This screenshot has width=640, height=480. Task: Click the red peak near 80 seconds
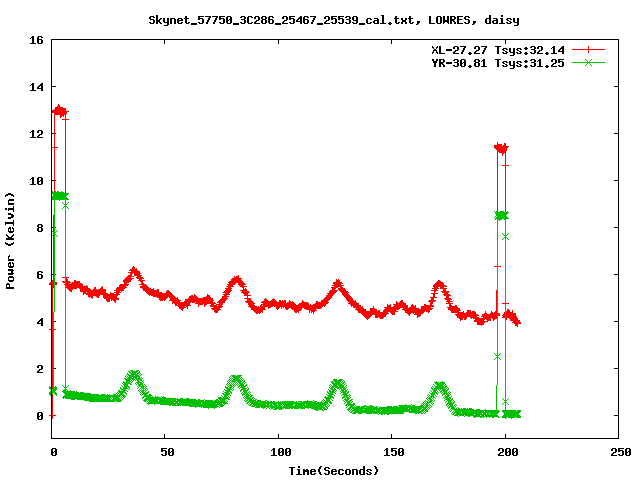(x=237, y=280)
